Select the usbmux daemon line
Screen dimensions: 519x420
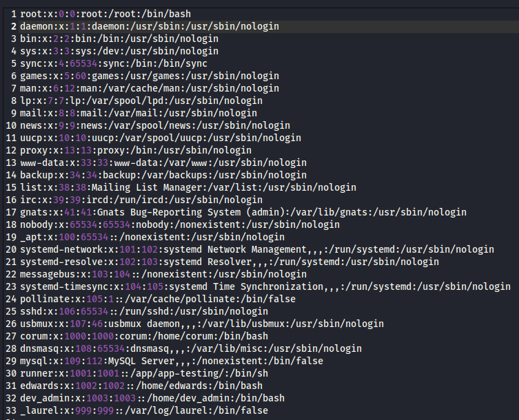pos(202,324)
